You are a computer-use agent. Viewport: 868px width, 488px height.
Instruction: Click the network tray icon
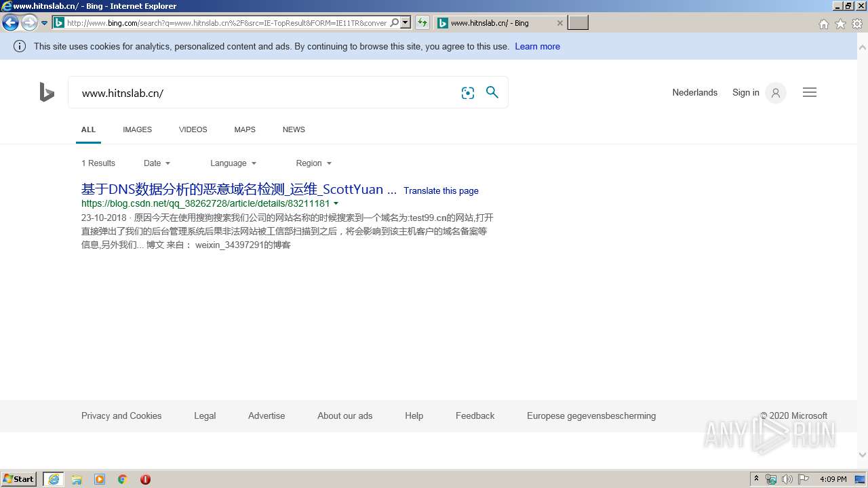coord(771,479)
